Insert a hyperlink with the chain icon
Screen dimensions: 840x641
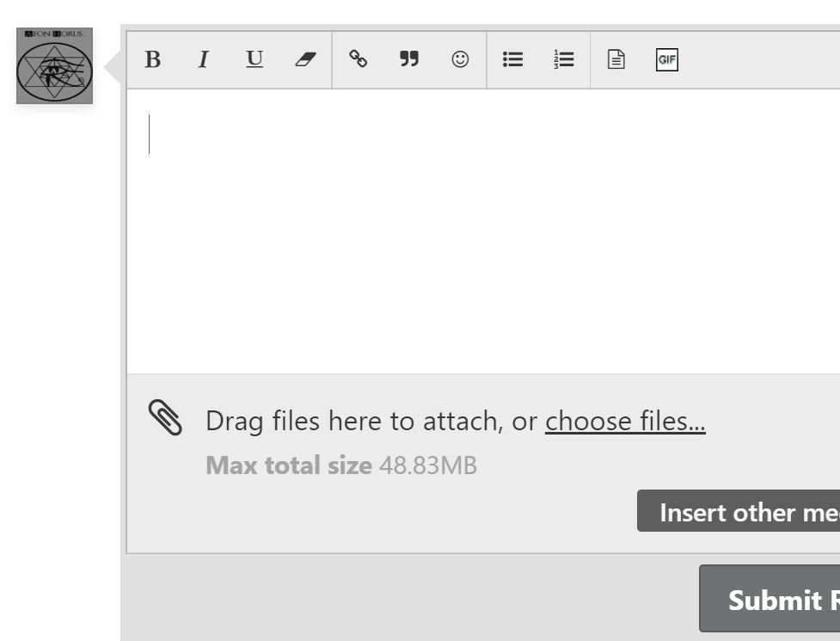point(359,59)
